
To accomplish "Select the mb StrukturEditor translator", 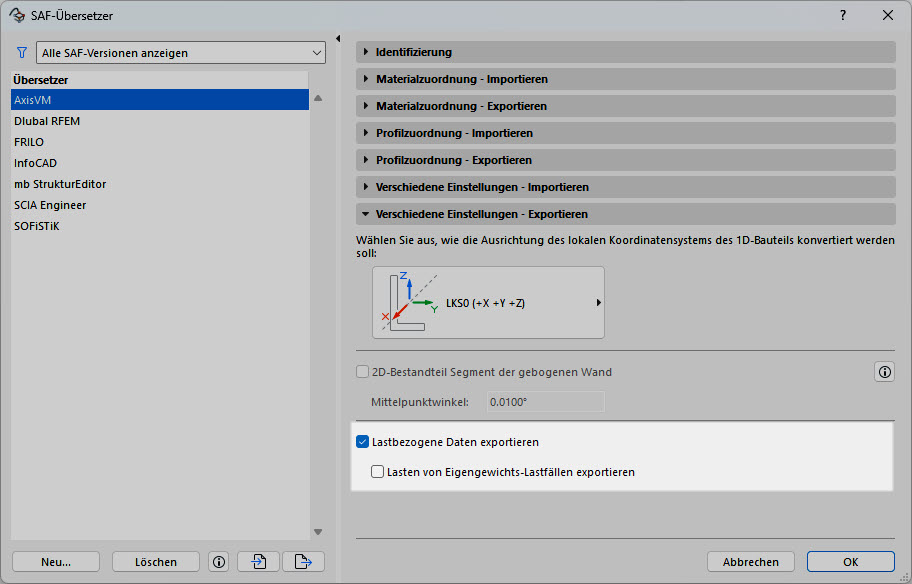I will pyautogui.click(x=159, y=184).
